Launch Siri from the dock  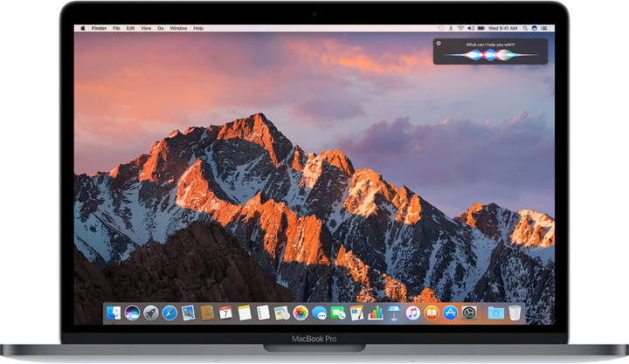[132, 313]
